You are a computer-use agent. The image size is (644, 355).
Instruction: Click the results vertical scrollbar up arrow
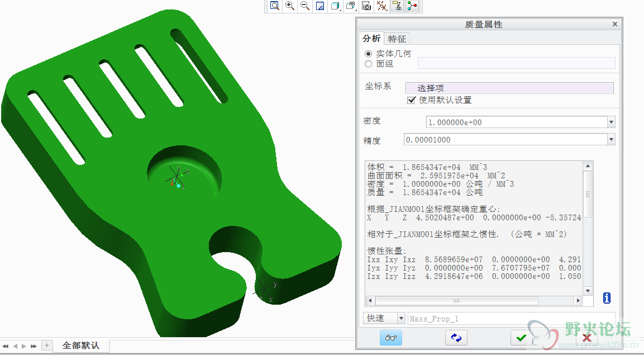point(588,166)
